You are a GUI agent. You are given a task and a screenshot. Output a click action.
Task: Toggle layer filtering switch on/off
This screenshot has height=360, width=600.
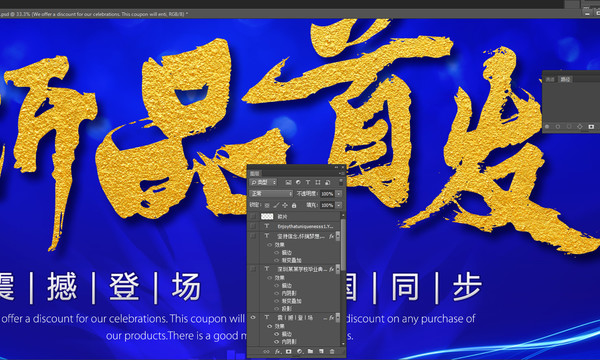[x=341, y=182]
